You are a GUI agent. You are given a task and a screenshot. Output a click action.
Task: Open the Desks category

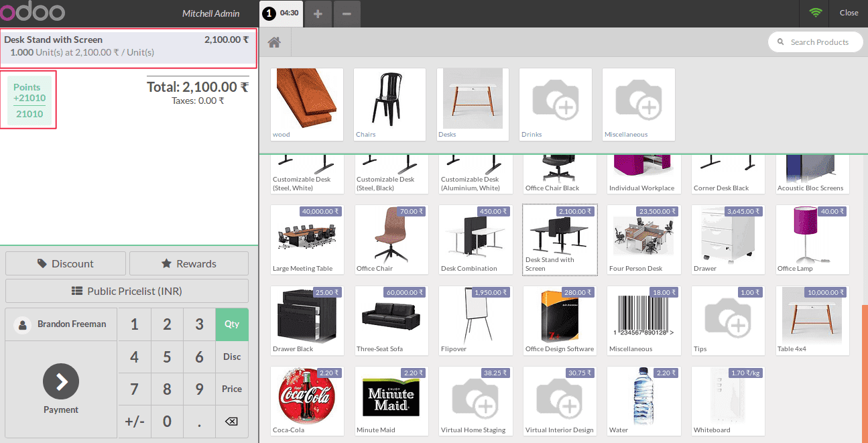[473, 105]
